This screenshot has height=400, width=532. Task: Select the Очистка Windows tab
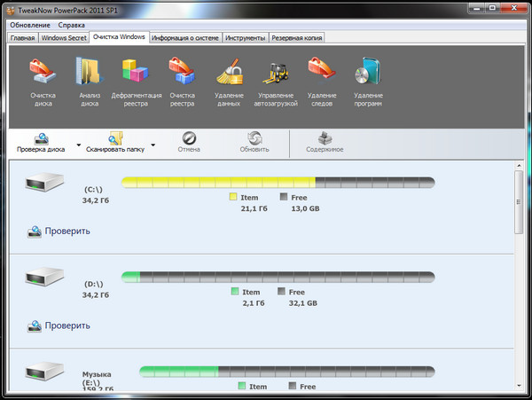(x=119, y=37)
